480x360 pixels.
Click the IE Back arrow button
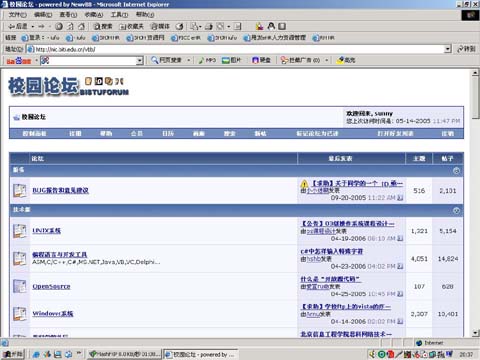18,26
